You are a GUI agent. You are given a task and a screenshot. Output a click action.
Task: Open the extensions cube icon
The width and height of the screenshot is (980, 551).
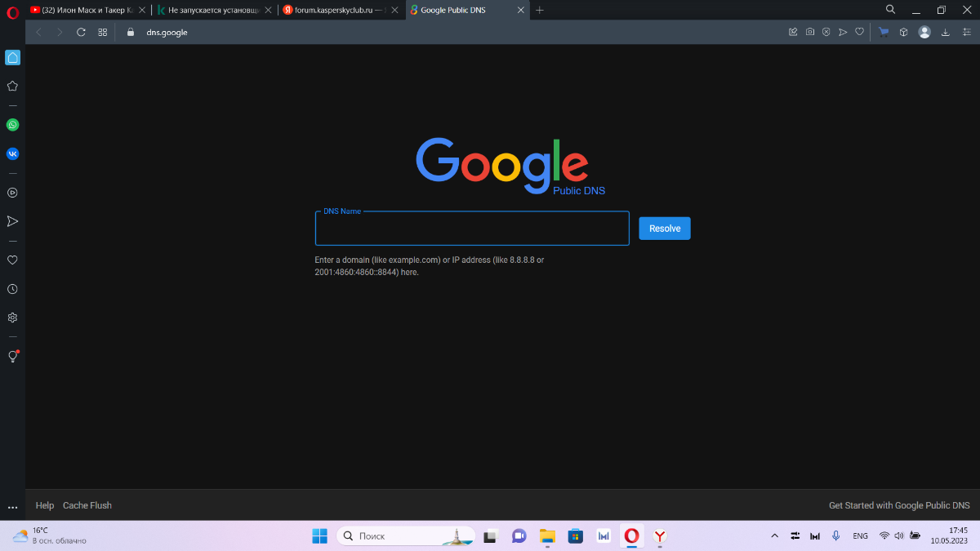(x=904, y=32)
